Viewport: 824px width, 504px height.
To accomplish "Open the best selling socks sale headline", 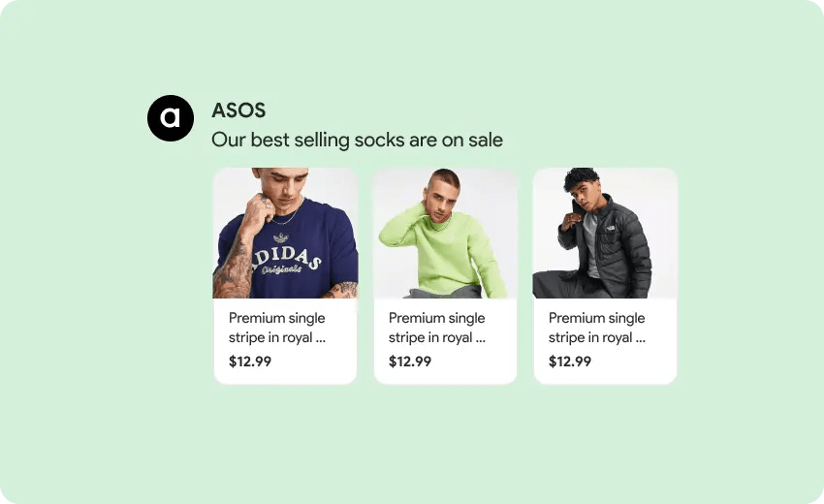I will (357, 140).
